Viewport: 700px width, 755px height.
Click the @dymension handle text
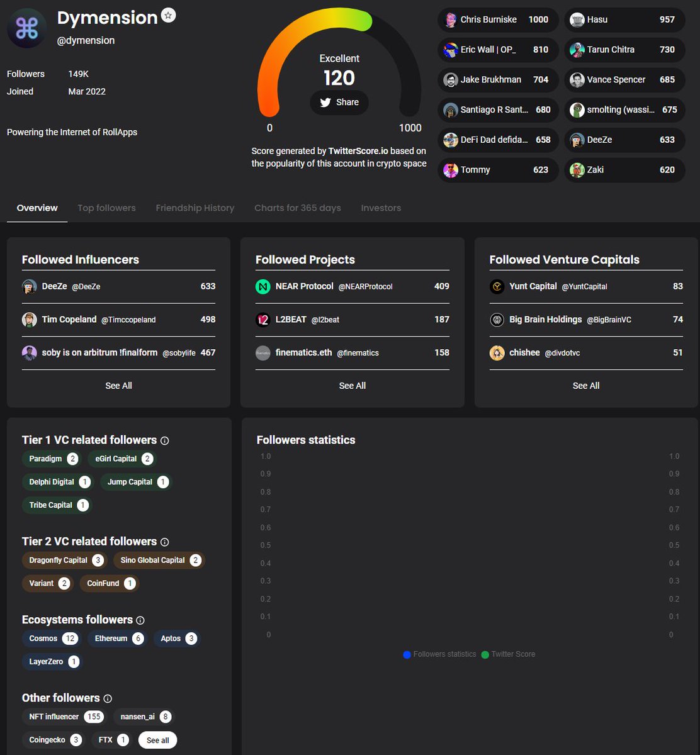86,40
